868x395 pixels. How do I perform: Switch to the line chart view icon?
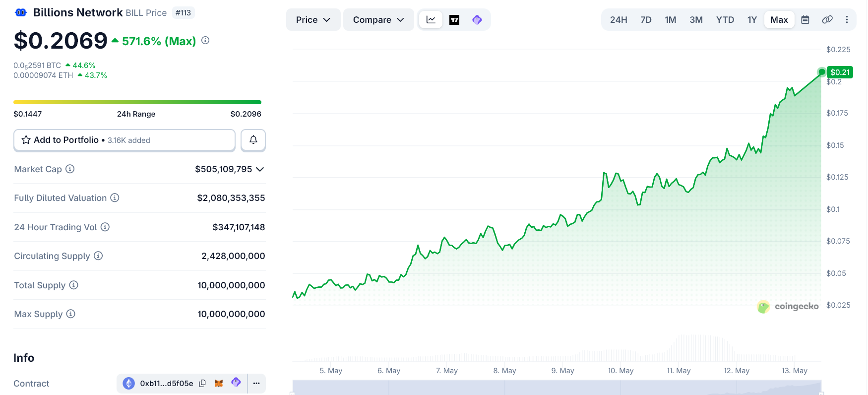click(x=431, y=20)
